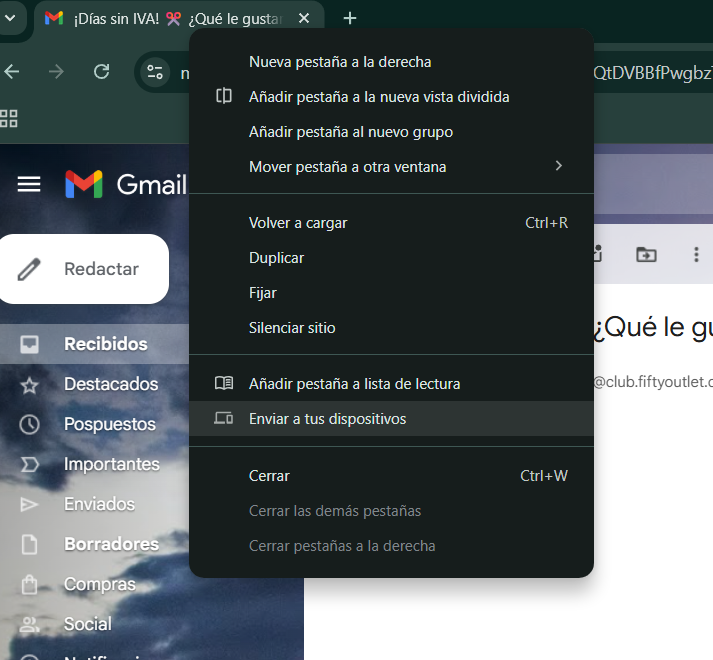Click 'Enviar a tus dispositivos' option
Screen dimensions: 713x660
coord(327,419)
